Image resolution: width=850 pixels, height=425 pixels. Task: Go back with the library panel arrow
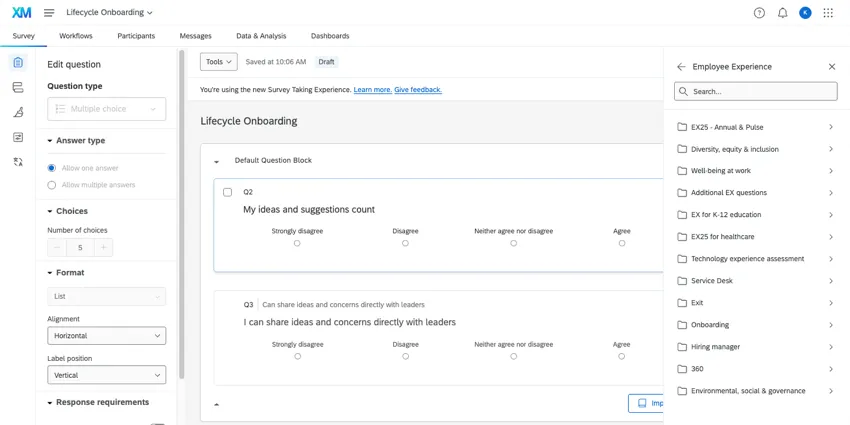[681, 67]
